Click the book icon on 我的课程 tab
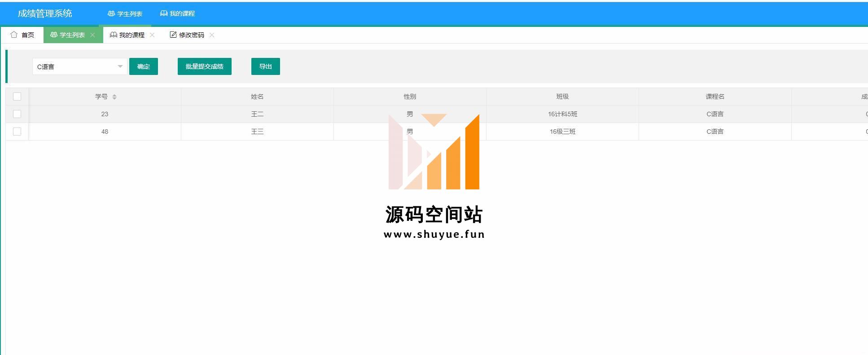Screen dimensions: 868x355 pyautogui.click(x=114, y=35)
